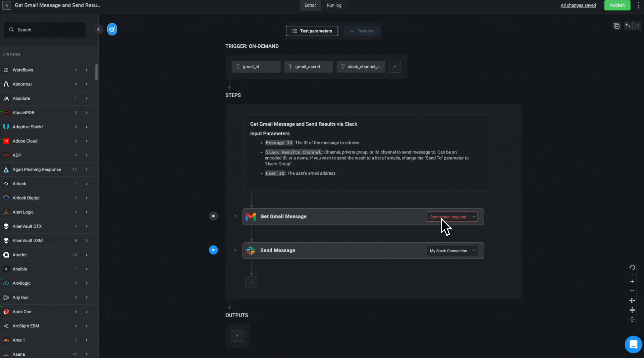Open Test parameters
This screenshot has width=644, height=358.
(312, 31)
